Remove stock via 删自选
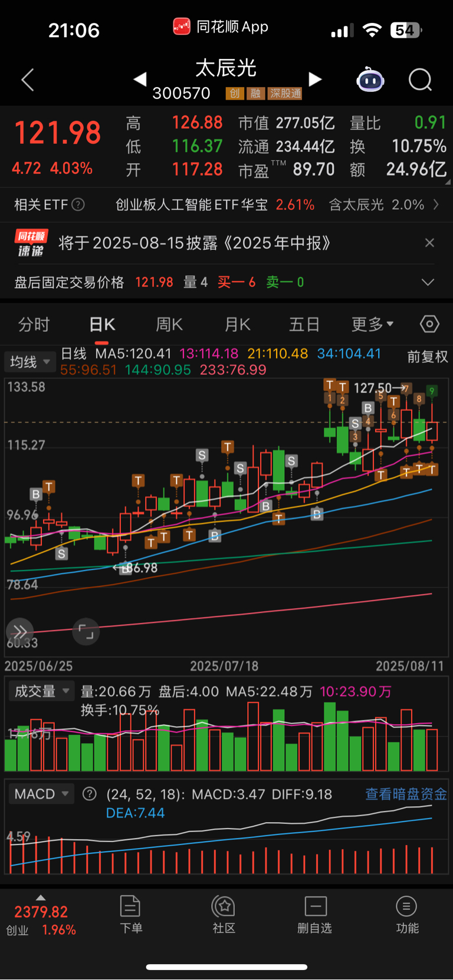 point(315,915)
